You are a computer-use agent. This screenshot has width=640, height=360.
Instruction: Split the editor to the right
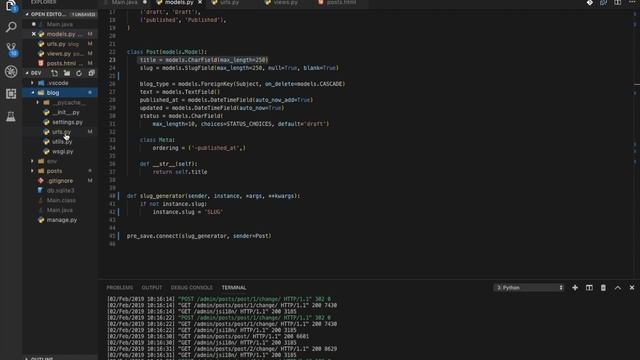click(618, 2)
